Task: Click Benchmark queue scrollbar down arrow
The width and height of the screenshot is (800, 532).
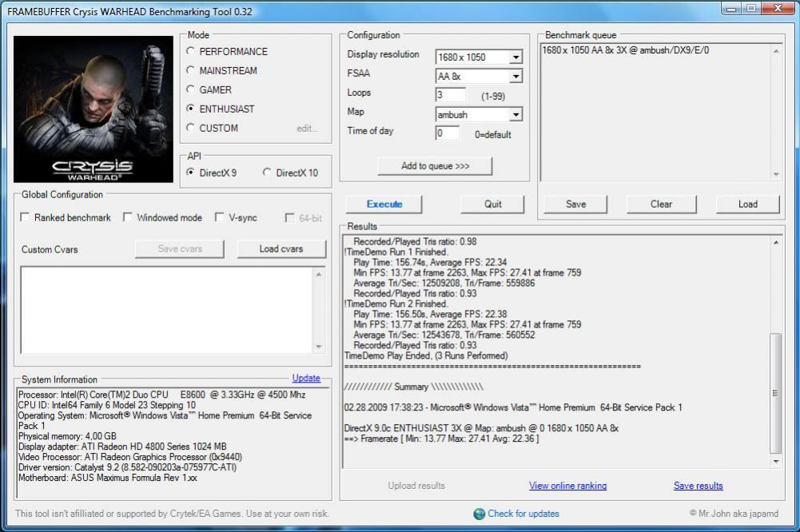Action: (x=775, y=174)
